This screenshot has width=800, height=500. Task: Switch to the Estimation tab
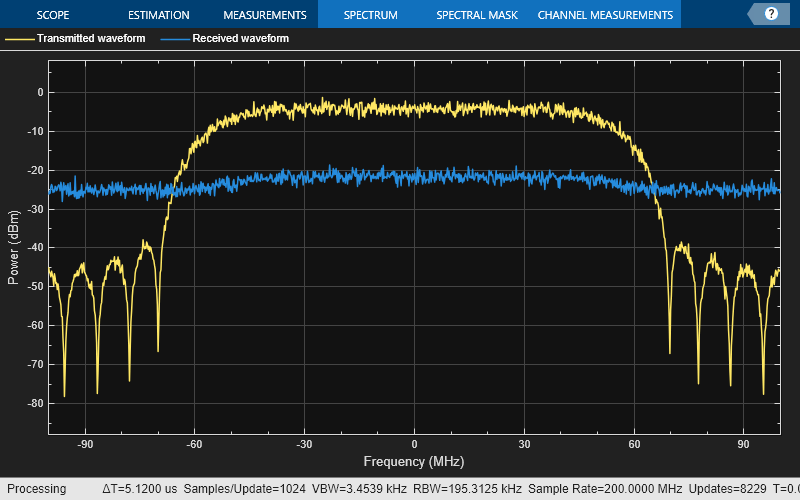point(159,15)
